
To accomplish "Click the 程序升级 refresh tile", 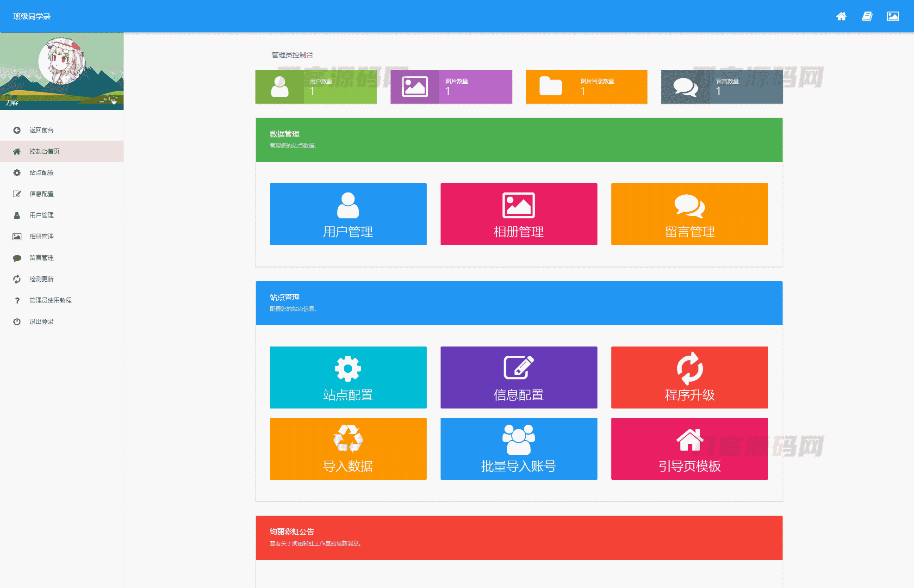I will point(689,378).
